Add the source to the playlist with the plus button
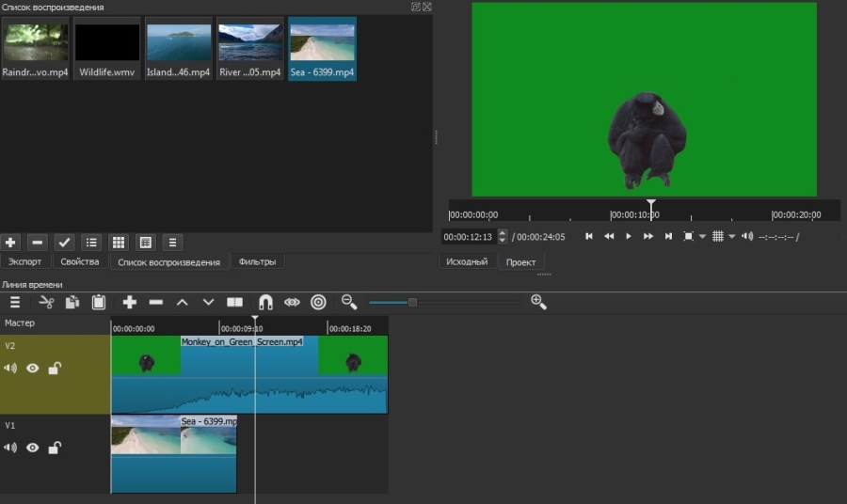 (x=10, y=243)
